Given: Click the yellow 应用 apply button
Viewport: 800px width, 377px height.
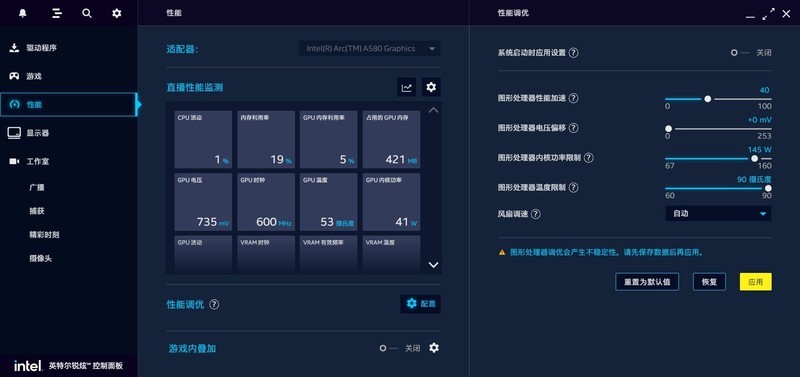Looking at the screenshot, I should (756, 282).
